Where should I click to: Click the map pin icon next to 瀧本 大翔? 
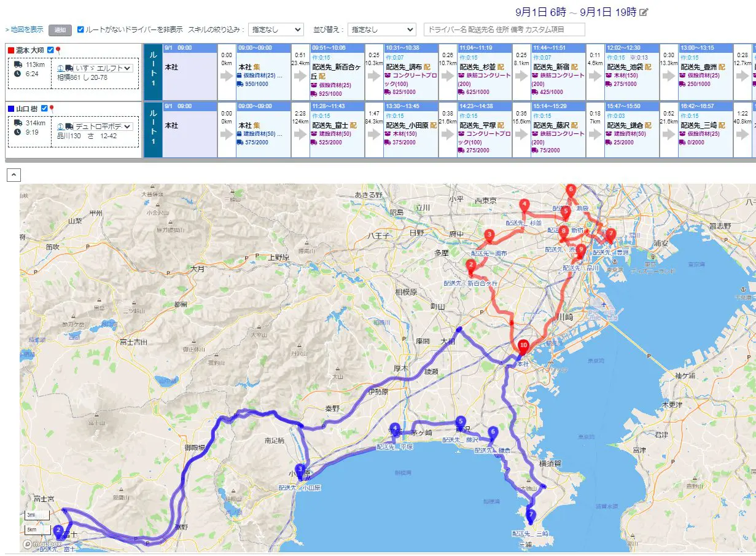tap(58, 50)
